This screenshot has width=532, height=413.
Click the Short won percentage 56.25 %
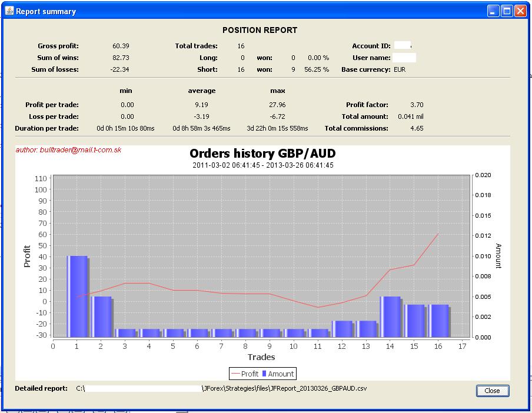point(317,69)
